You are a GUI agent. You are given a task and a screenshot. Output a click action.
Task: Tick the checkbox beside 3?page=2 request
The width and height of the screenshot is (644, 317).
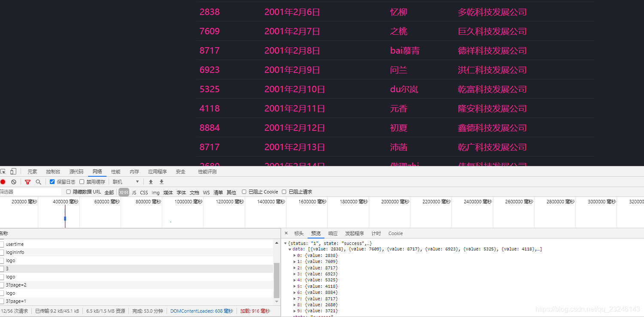(x=1, y=285)
